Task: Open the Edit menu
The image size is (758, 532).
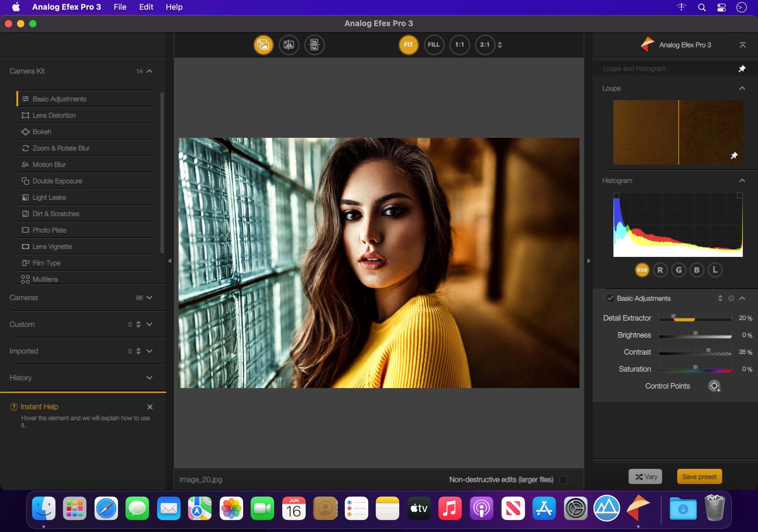Action: click(146, 7)
